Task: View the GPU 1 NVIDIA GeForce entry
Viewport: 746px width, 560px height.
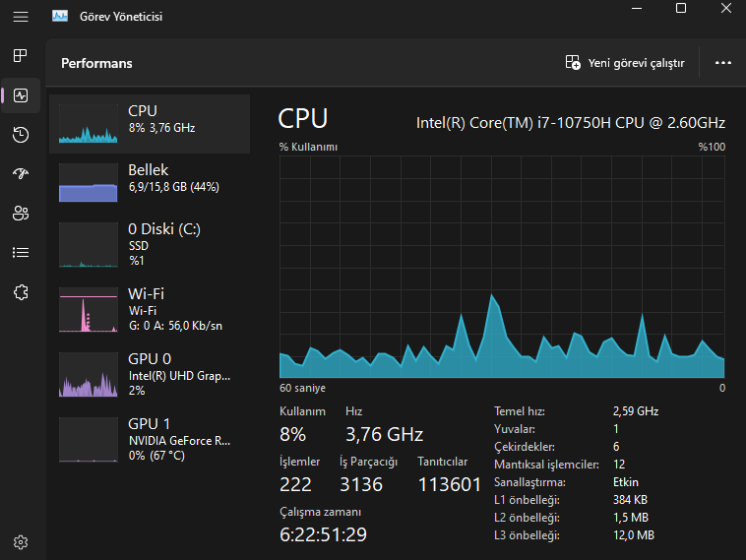Action: (x=150, y=439)
